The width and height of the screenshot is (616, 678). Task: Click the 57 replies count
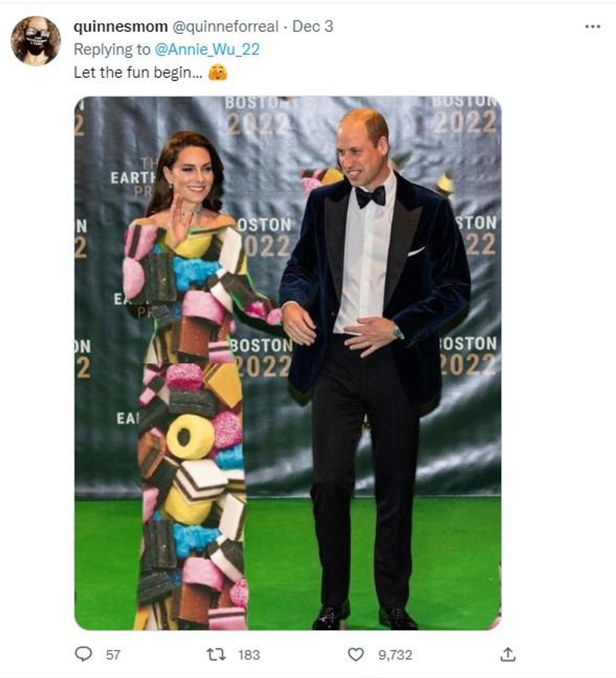(x=113, y=655)
